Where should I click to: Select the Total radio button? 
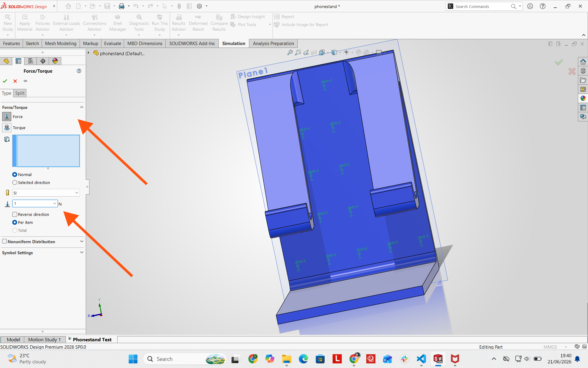pyautogui.click(x=15, y=230)
